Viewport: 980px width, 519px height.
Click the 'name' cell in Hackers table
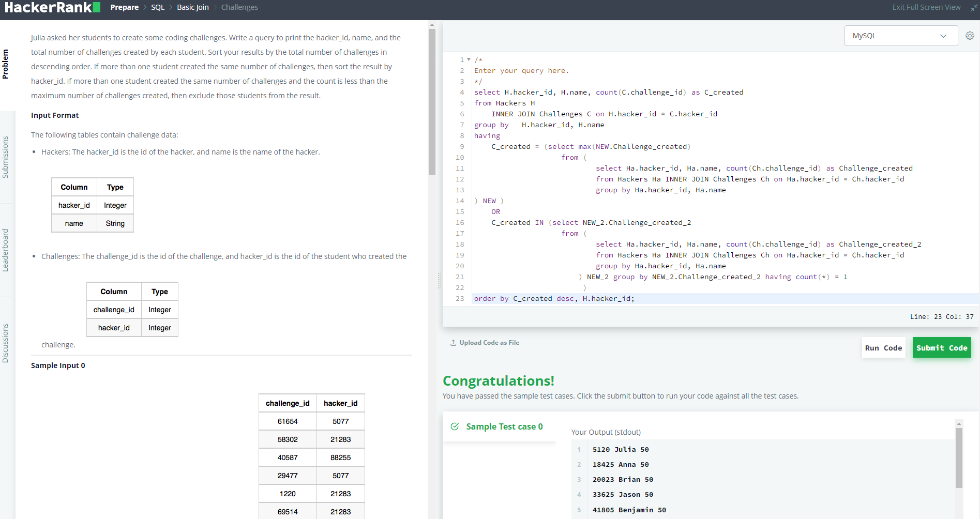[74, 223]
